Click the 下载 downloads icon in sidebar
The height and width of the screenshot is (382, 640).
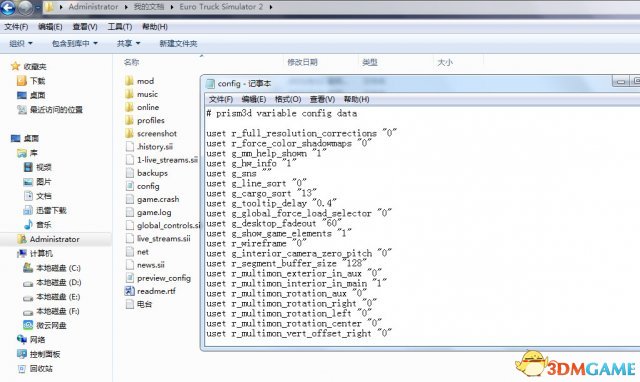pyautogui.click(x=22, y=81)
